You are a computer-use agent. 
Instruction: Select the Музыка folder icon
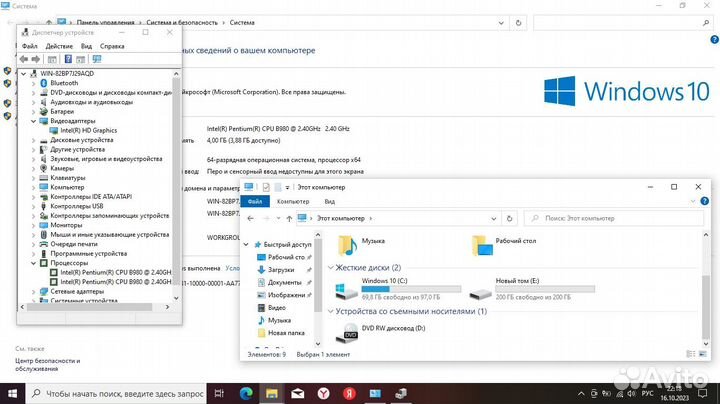pyautogui.click(x=348, y=245)
